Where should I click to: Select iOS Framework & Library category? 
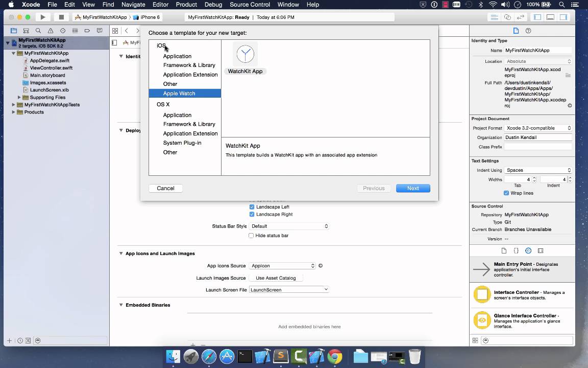[189, 65]
